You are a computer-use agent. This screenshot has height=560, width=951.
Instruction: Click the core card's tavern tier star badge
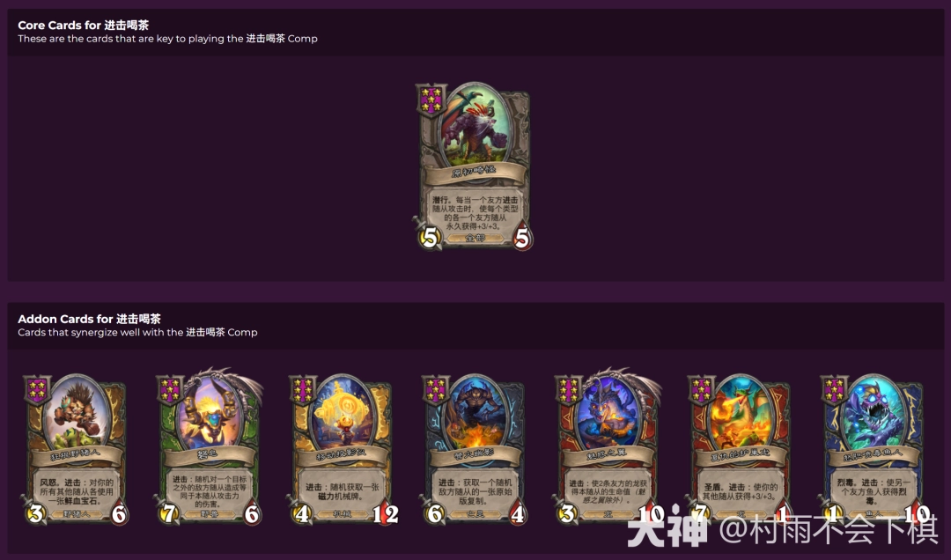coord(431,100)
